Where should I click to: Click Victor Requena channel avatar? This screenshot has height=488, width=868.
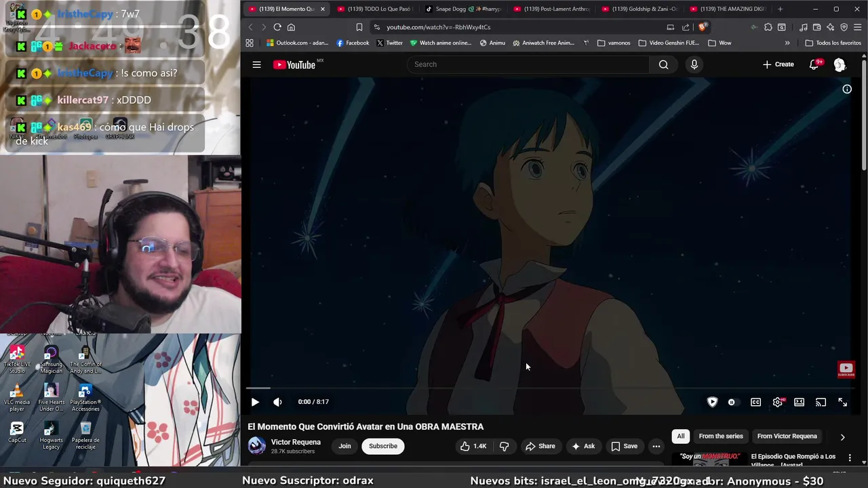coord(257,445)
